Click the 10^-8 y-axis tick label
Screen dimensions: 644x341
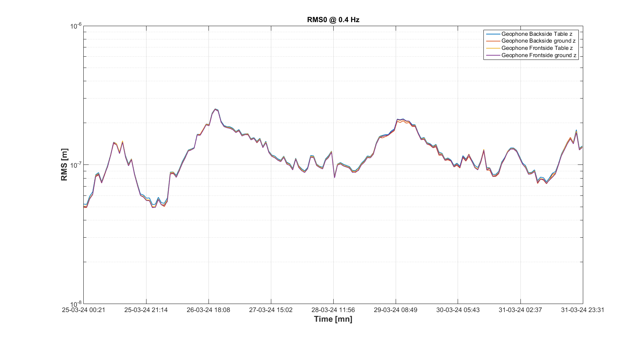(x=76, y=304)
